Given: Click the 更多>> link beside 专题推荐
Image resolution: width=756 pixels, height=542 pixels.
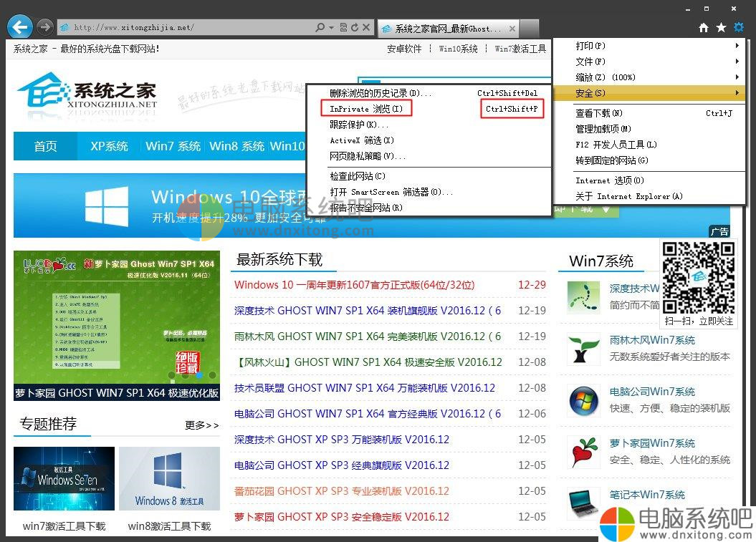Looking at the screenshot, I should [x=201, y=425].
